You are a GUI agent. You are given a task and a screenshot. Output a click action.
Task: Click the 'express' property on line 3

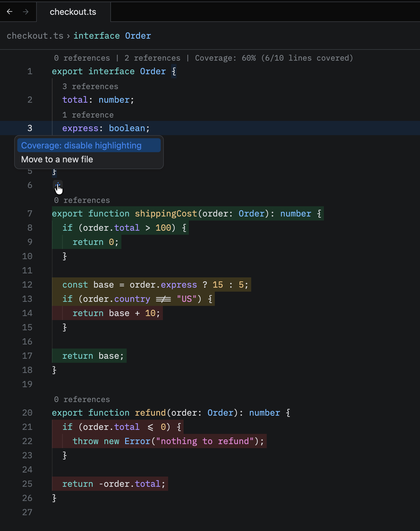[x=80, y=128]
